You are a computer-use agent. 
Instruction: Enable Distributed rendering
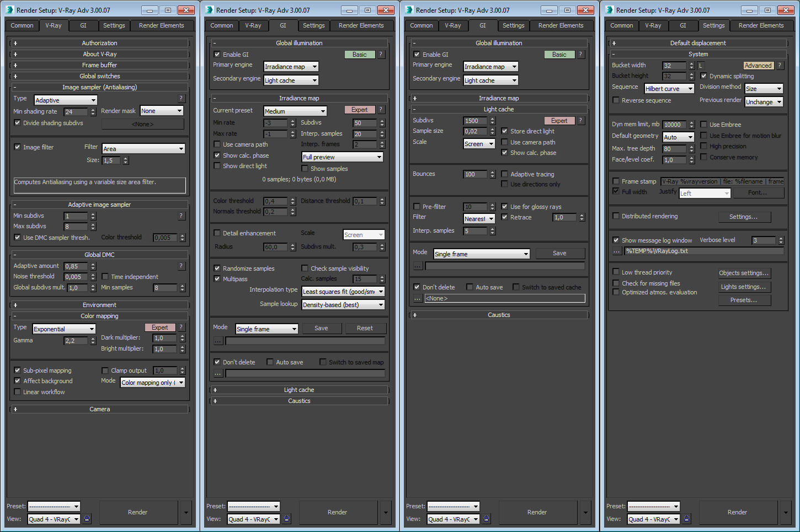tap(616, 216)
